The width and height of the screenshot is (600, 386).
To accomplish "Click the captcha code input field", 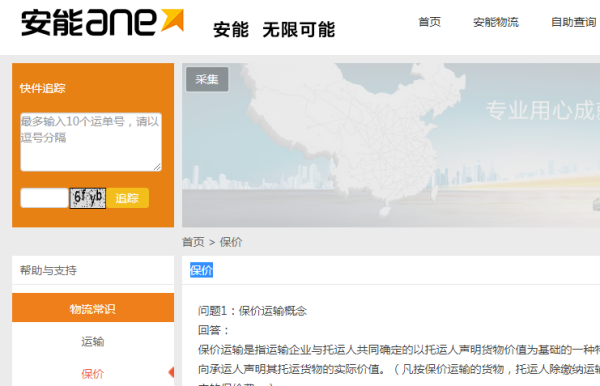I will (44, 198).
